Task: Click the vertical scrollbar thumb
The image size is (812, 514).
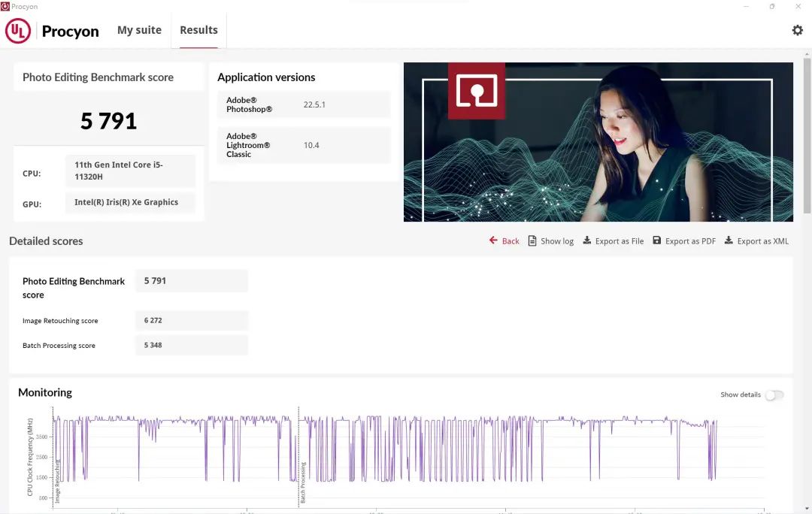Action: (x=807, y=135)
